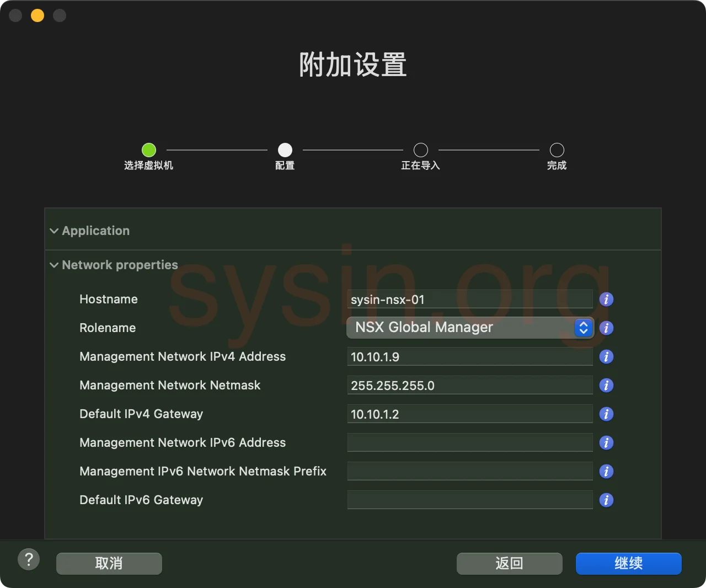Collapse the Network properties section
Screen dimensions: 706x588
(54, 265)
